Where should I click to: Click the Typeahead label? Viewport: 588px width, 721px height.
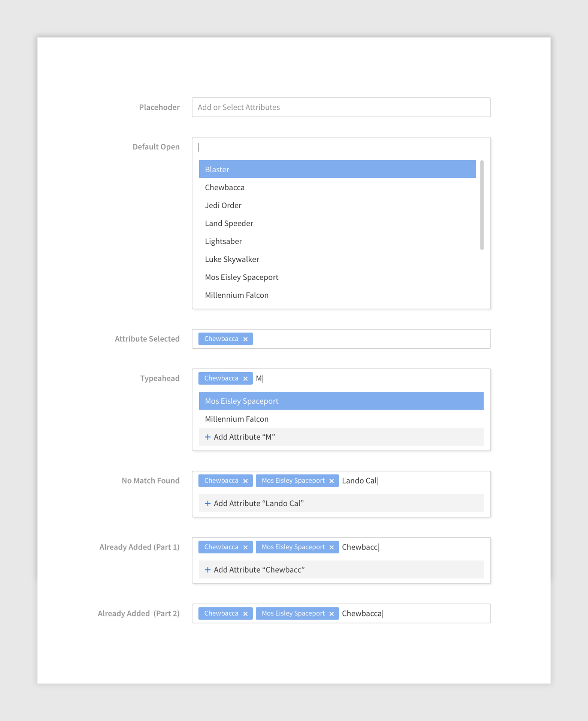[160, 378]
